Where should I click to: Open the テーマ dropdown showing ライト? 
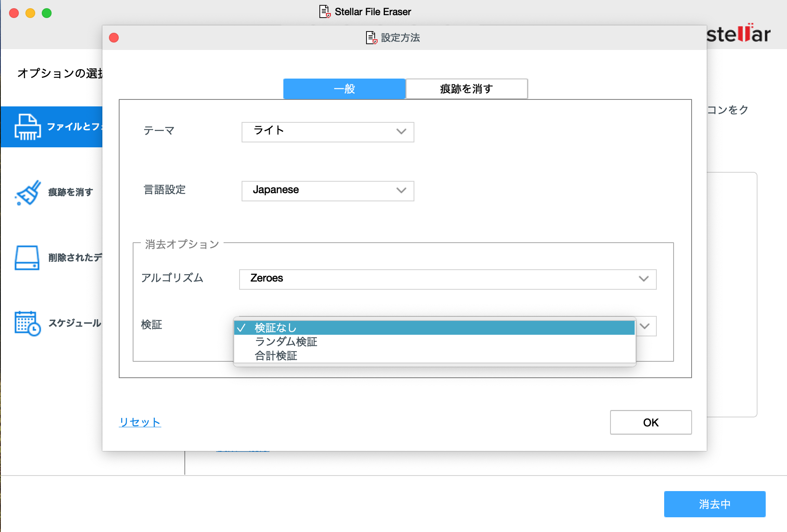[x=328, y=132]
